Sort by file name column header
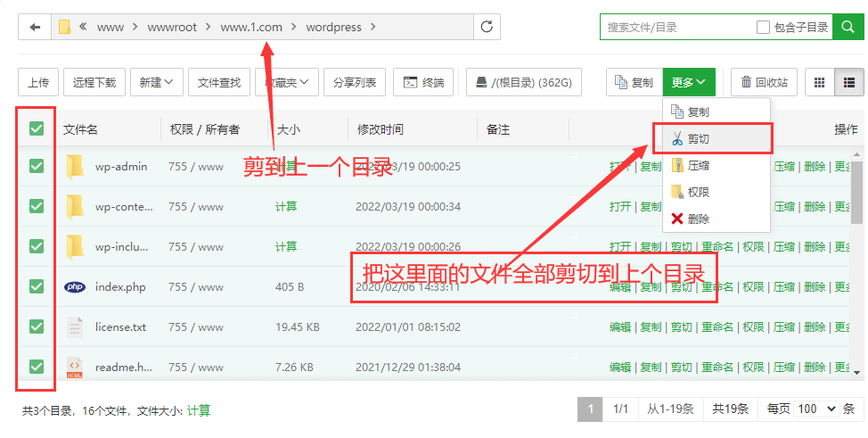Viewport: 868px width, 438px height. tap(81, 129)
